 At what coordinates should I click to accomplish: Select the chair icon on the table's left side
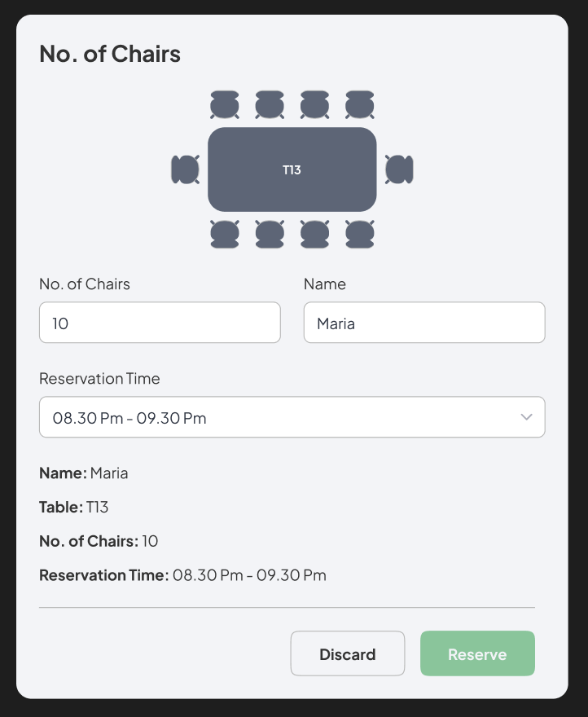(x=185, y=169)
